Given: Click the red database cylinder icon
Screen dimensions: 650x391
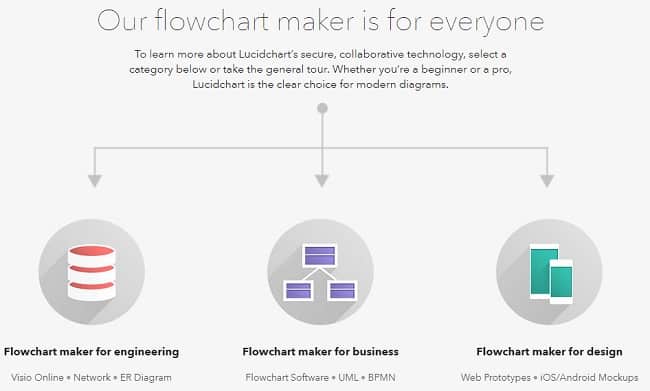Looking at the screenshot, I should point(92,272).
